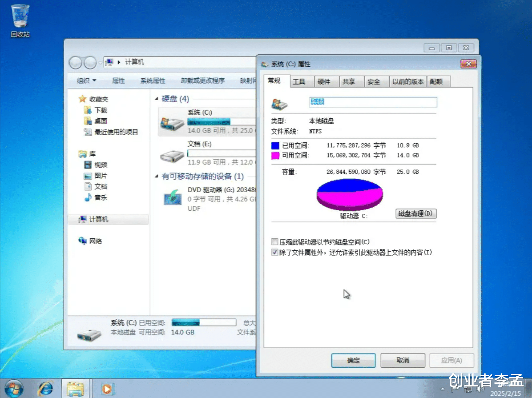Show hidden tray icons arrow

click(443, 389)
